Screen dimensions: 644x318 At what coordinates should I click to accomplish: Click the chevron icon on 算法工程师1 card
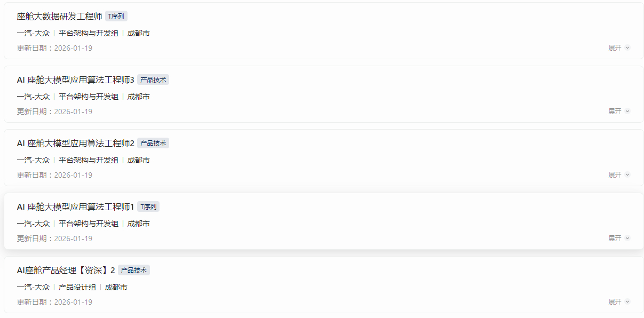click(627, 238)
